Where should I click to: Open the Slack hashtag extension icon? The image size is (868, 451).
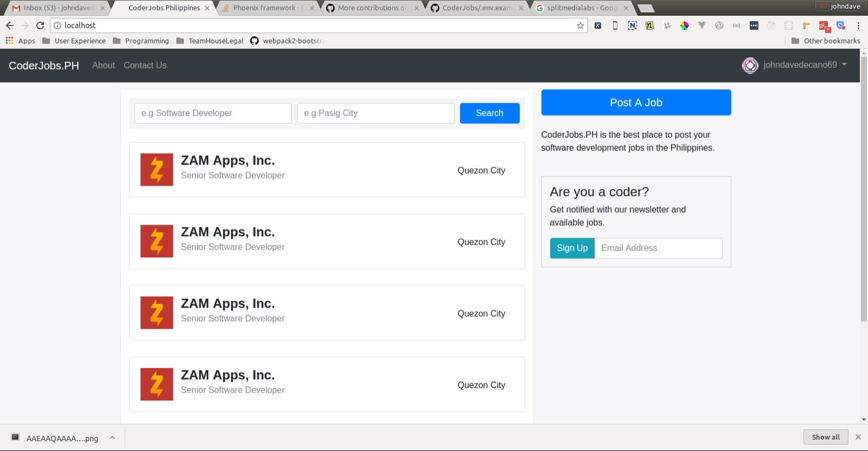667,26
